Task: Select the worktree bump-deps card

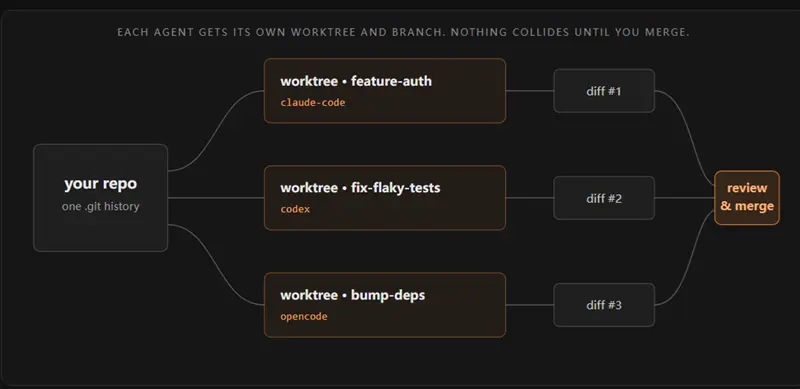Action: pos(385,305)
